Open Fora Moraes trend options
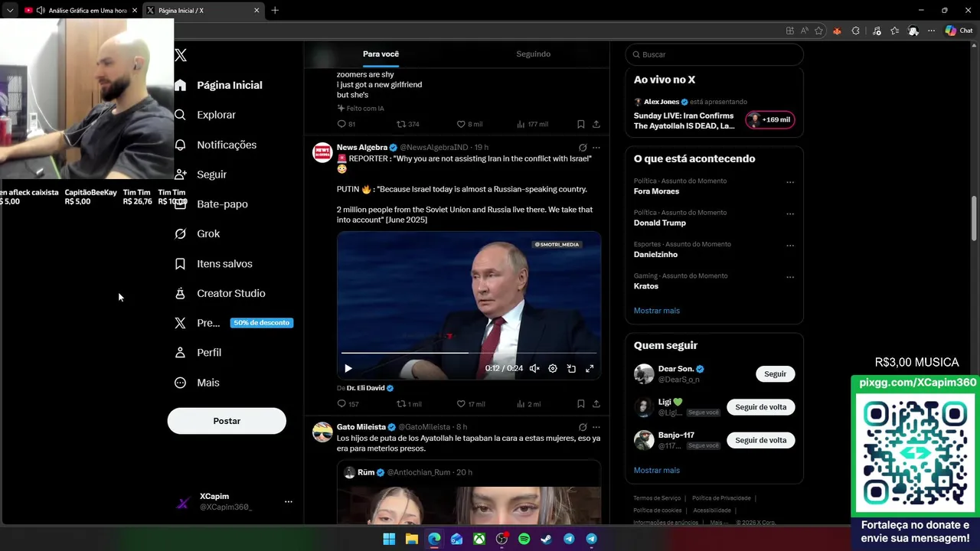Image resolution: width=980 pixels, height=551 pixels. 790,182
